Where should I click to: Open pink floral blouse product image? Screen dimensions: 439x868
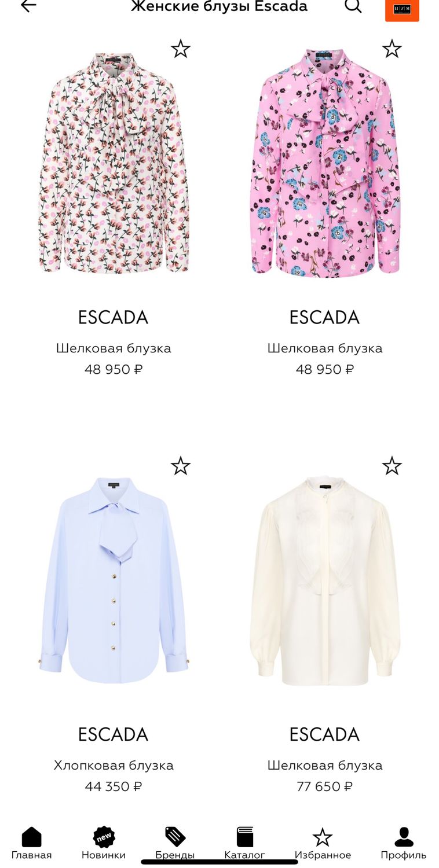pos(325,162)
